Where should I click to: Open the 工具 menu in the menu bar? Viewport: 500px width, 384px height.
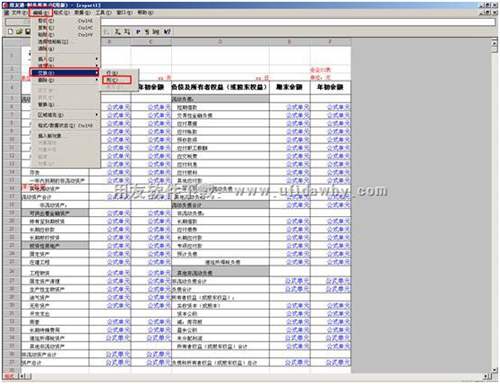tap(103, 12)
